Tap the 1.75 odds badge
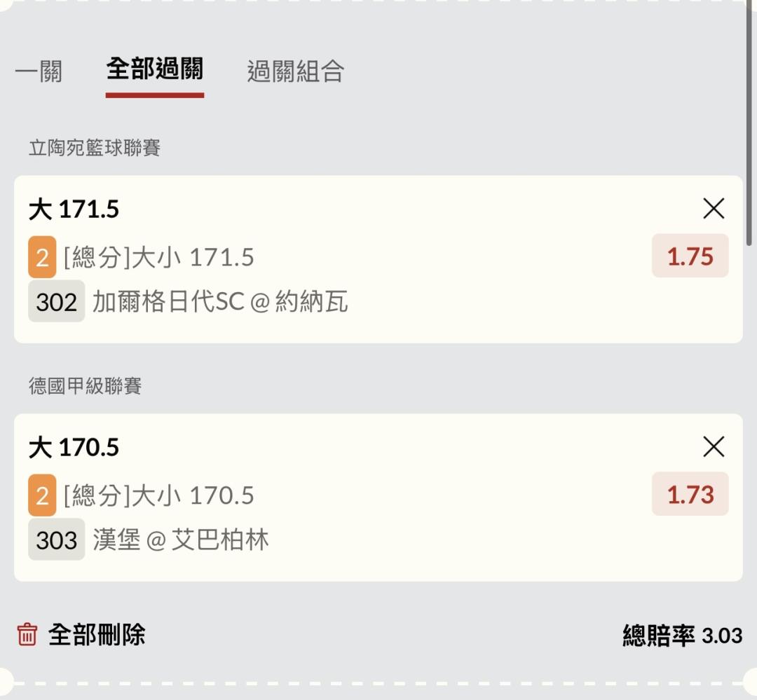Viewport: 757px width, 700px height. 690,256
